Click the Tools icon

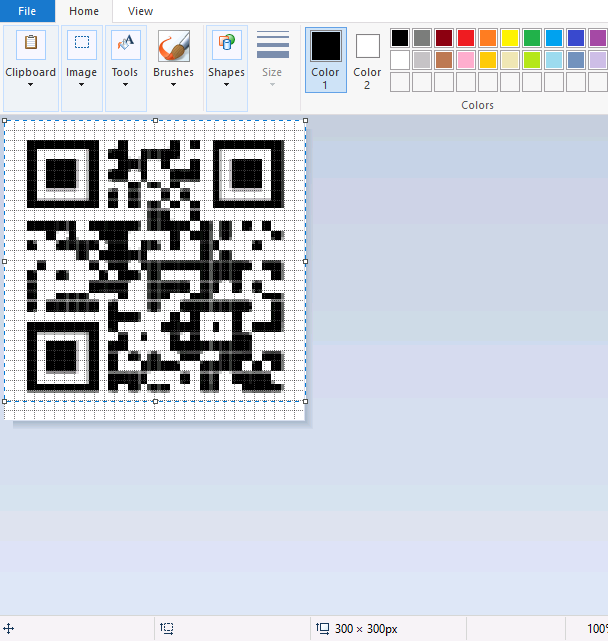(x=126, y=44)
